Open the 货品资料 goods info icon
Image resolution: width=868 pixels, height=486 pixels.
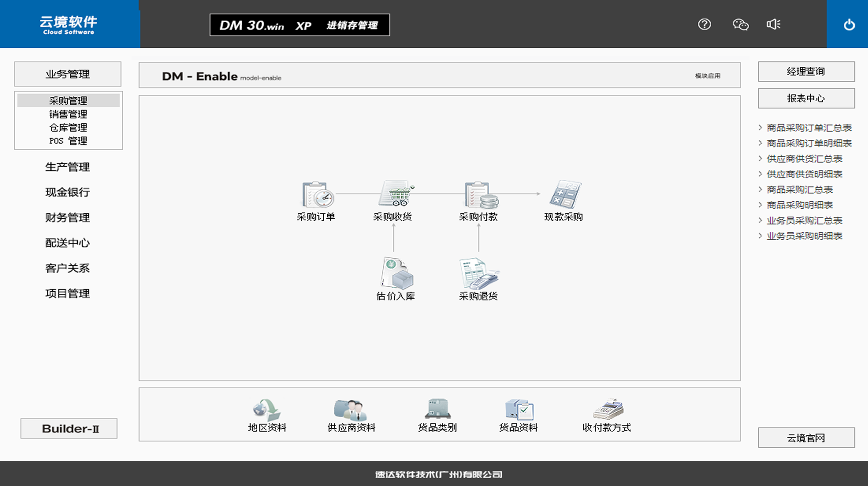coord(519,409)
